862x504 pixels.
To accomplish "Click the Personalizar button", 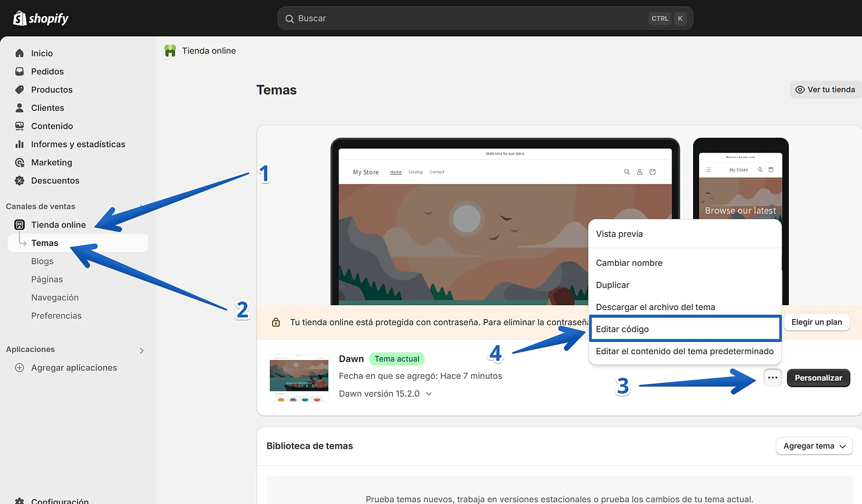I will pos(818,378).
